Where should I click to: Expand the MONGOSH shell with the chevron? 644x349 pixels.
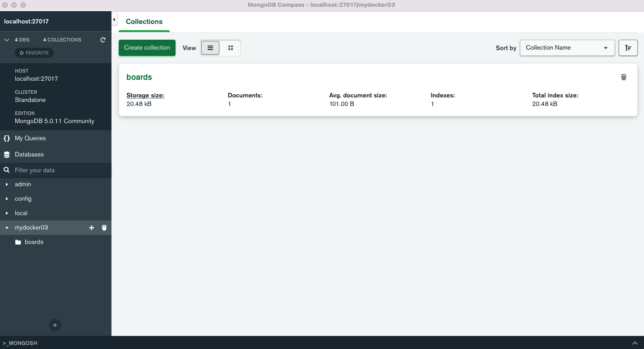[635, 343]
